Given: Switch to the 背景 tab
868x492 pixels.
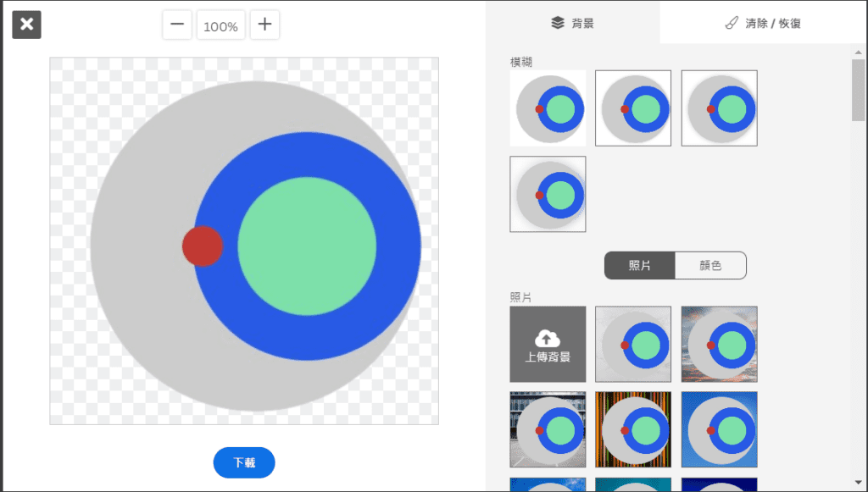Looking at the screenshot, I should click(x=572, y=23).
